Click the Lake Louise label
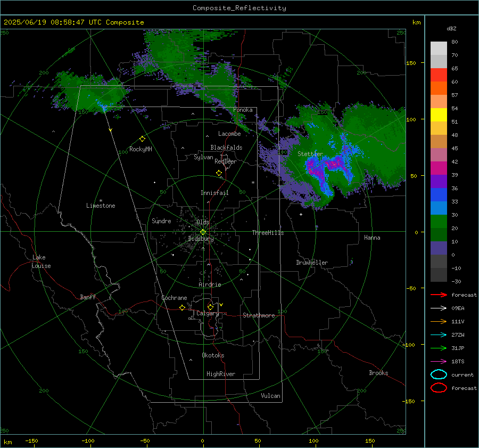This screenshot has width=479, height=448. (x=41, y=262)
